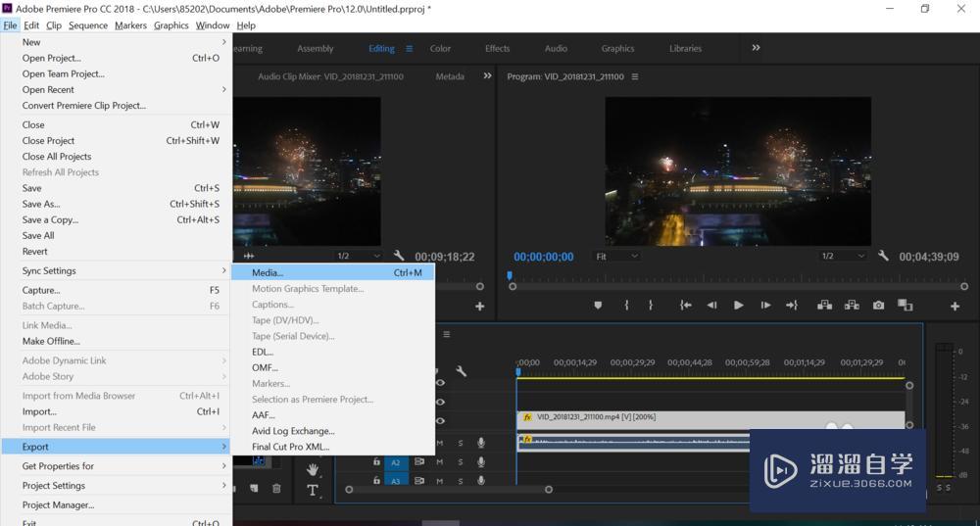Mute audio track A3
980x526 pixels.
[439, 481]
